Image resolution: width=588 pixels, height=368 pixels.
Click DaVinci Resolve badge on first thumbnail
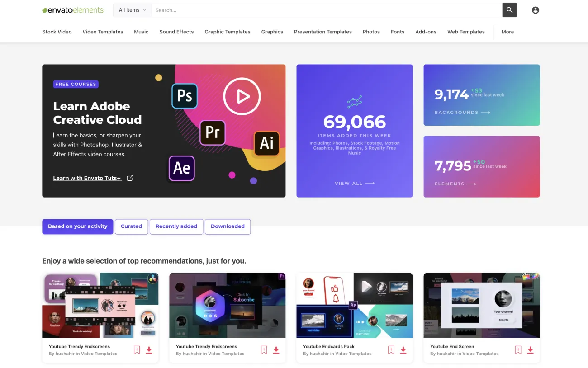154,277
